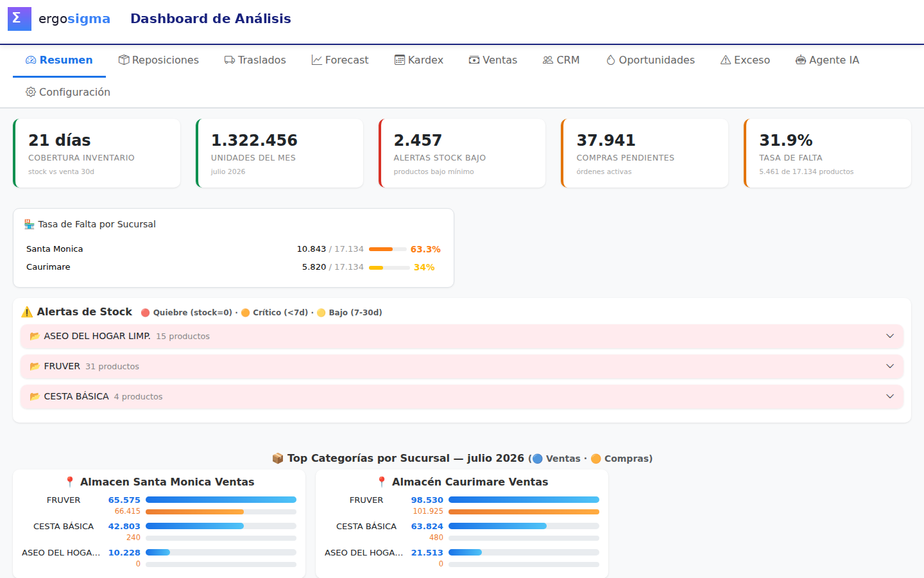Screen dimensions: 924x578
Task: Click the ergosigma brand name
Action: click(x=74, y=19)
